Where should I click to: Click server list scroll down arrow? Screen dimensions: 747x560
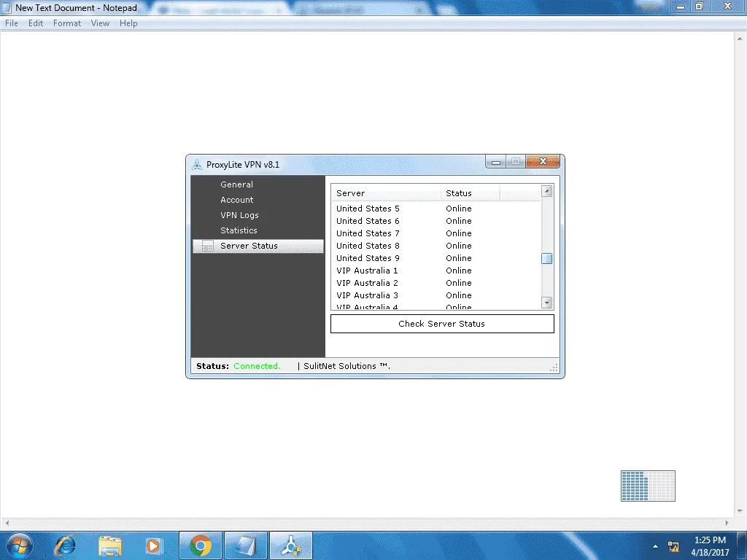pyautogui.click(x=547, y=303)
